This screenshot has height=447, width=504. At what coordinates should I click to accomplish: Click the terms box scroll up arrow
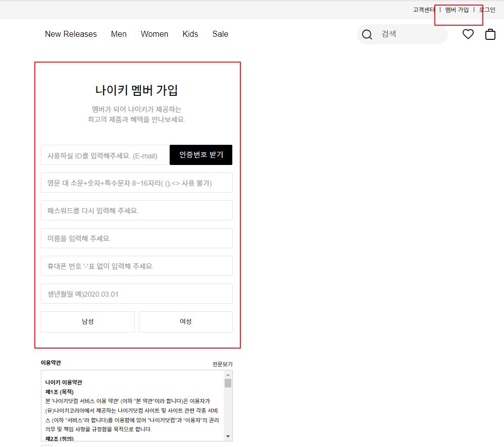228,375
